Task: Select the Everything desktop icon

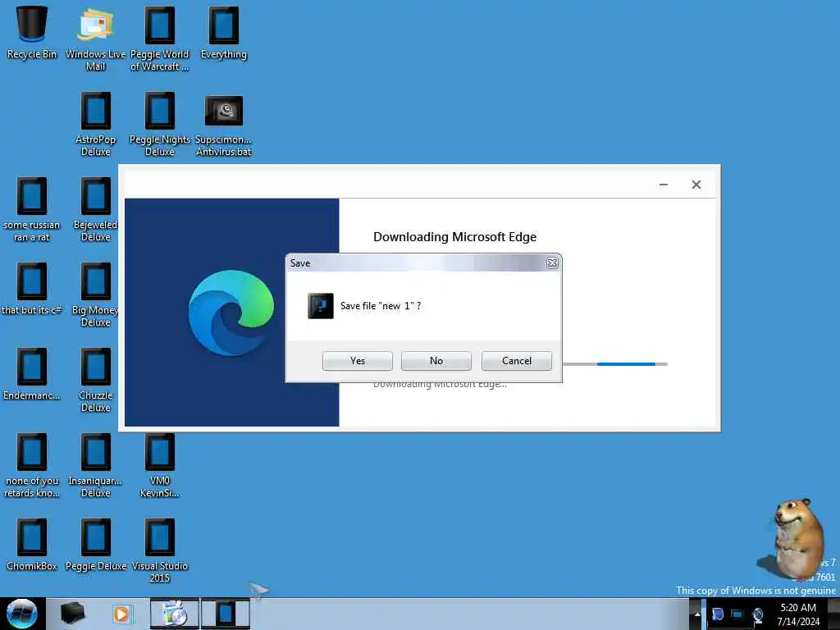Action: click(224, 33)
